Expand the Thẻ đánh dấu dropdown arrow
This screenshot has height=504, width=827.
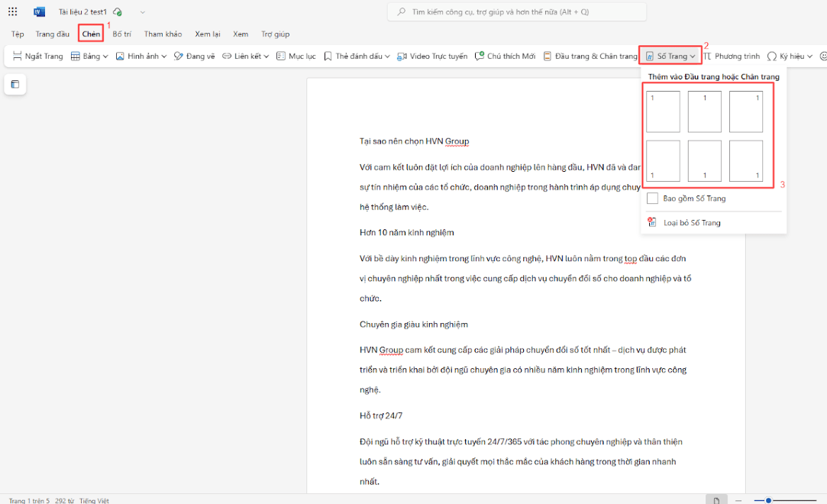[387, 57]
